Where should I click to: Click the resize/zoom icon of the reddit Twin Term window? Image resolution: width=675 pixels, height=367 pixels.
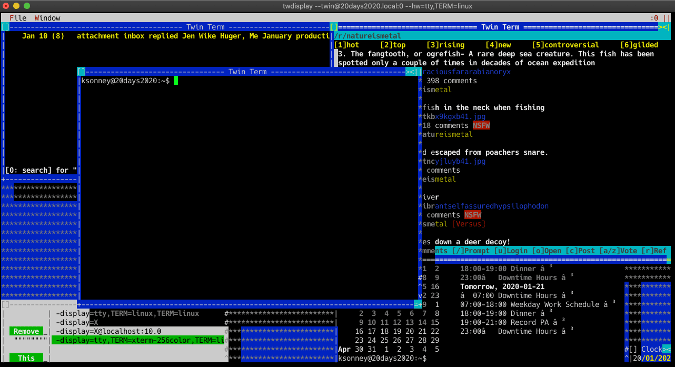tap(664, 27)
